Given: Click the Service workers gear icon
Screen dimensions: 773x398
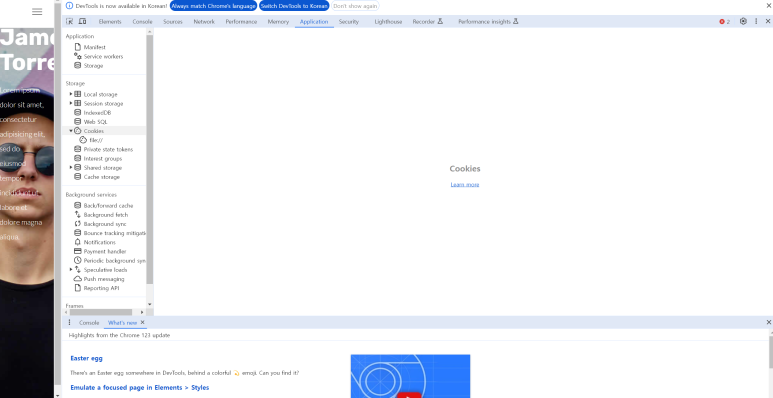Looking at the screenshot, I should pos(77,56).
